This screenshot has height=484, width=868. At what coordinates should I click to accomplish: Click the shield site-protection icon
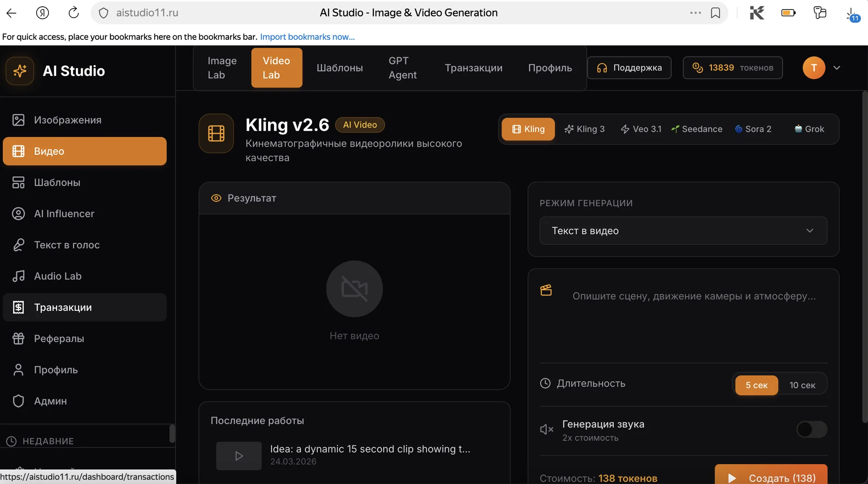pyautogui.click(x=104, y=13)
